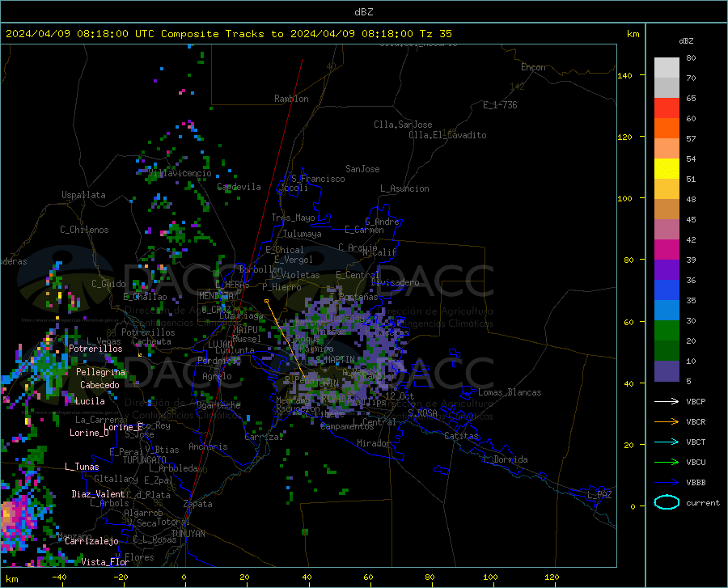This screenshot has width=728, height=588.
Task: Click the MAIPU map label
Action: (x=245, y=329)
